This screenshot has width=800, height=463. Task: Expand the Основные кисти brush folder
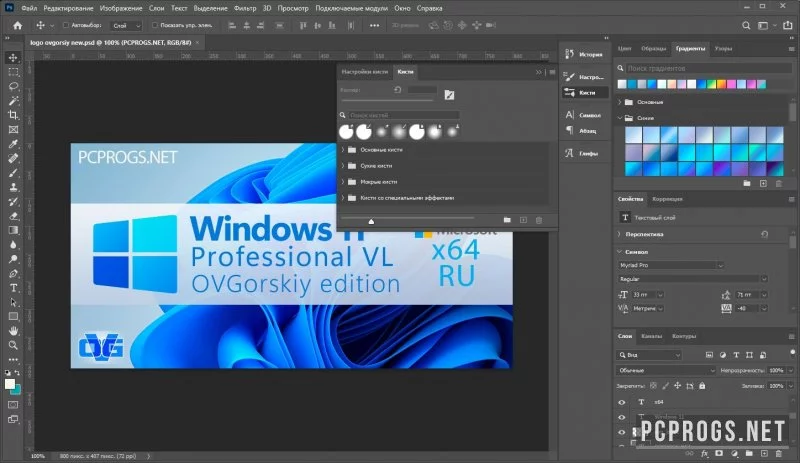point(343,150)
